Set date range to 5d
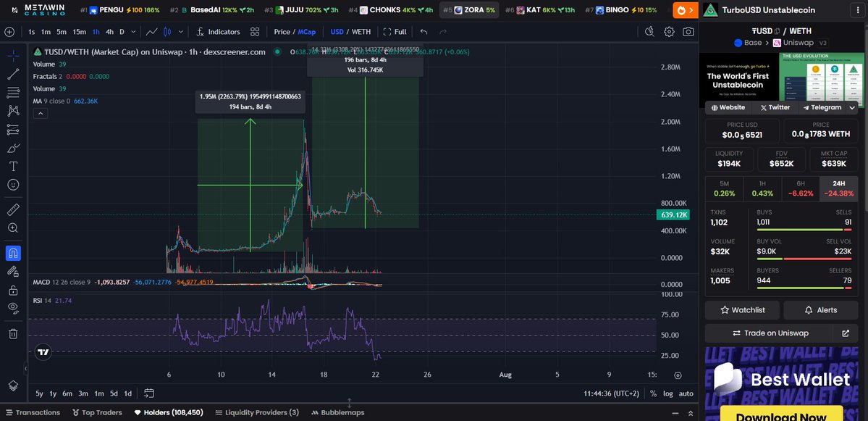This screenshot has height=421, width=868. pos(114,393)
